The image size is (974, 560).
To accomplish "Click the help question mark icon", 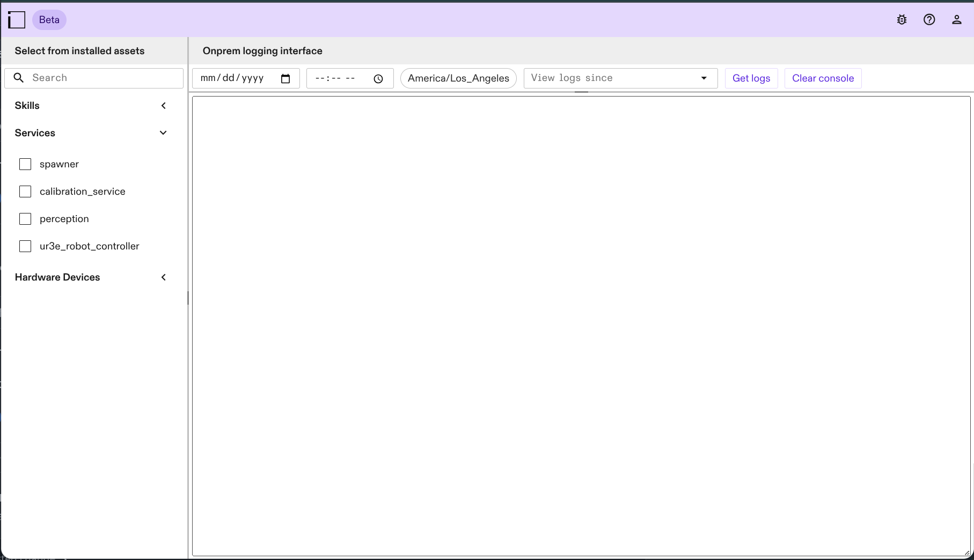I will click(929, 19).
